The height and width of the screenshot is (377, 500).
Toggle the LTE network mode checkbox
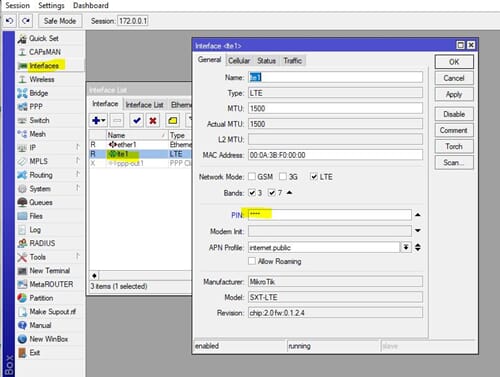pos(314,177)
